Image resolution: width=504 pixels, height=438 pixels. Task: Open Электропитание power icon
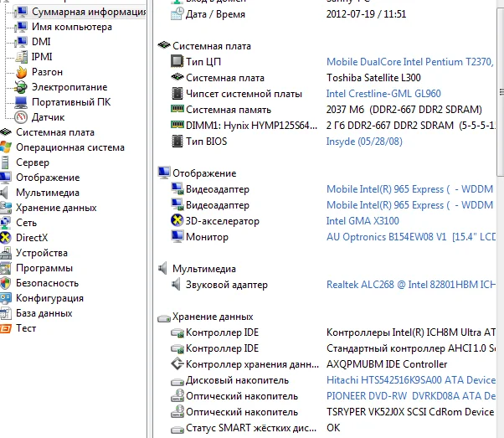click(x=21, y=87)
